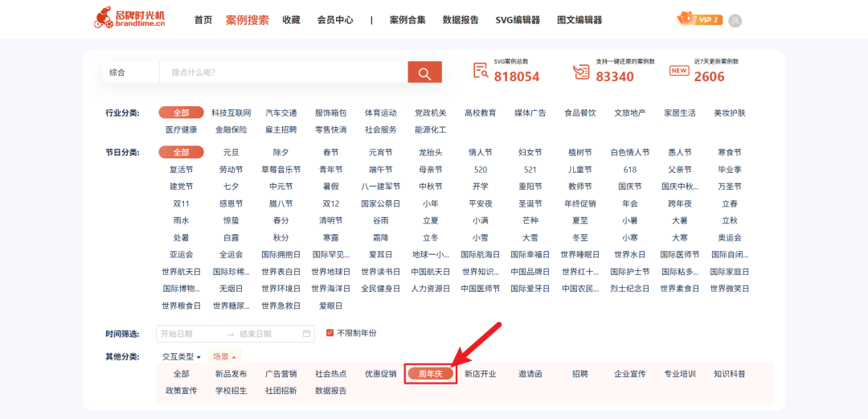The width and height of the screenshot is (868, 419).
Task: Select 全部 in 行业分类
Action: click(181, 113)
